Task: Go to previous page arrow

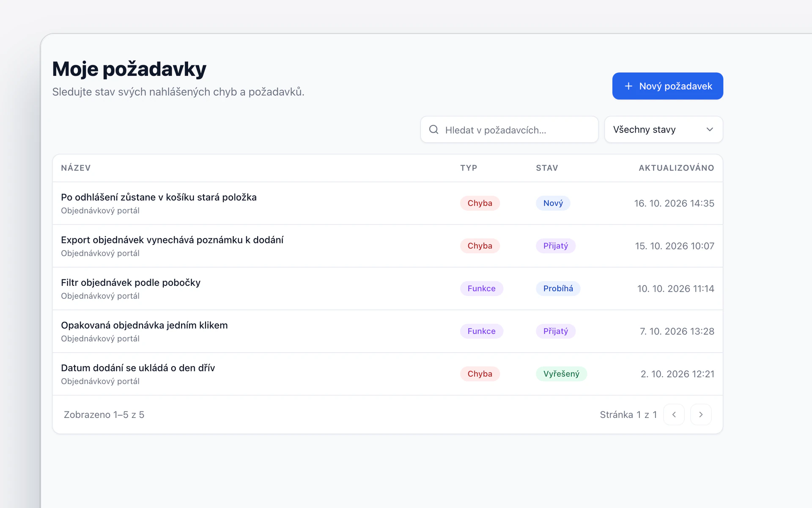Action: [674, 414]
